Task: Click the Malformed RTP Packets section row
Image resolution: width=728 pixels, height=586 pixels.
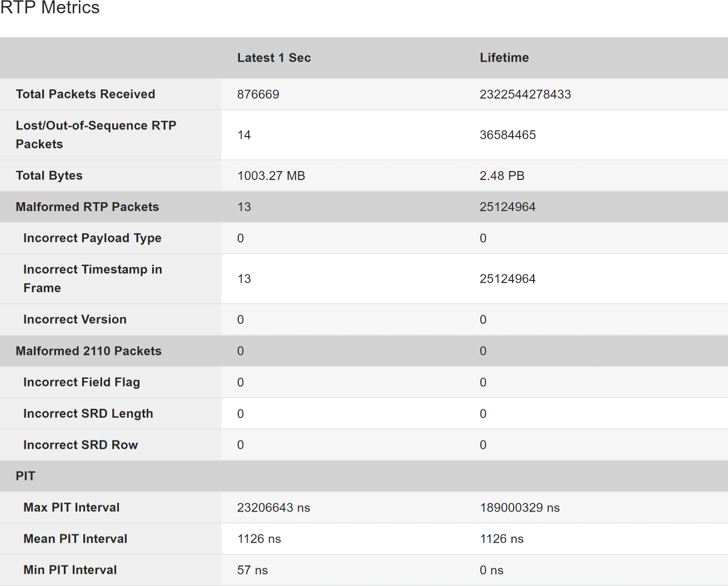Action: [364, 207]
